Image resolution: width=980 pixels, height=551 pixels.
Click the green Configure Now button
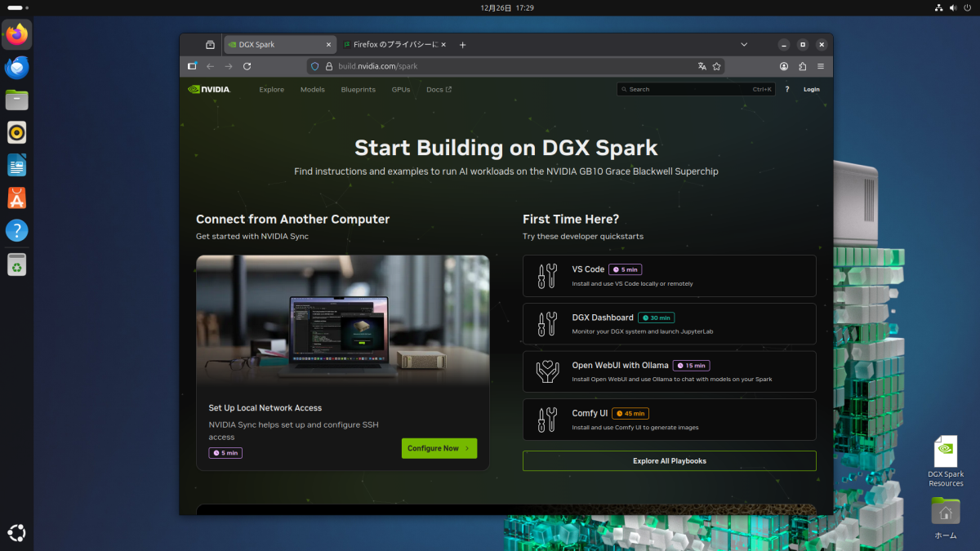tap(439, 448)
